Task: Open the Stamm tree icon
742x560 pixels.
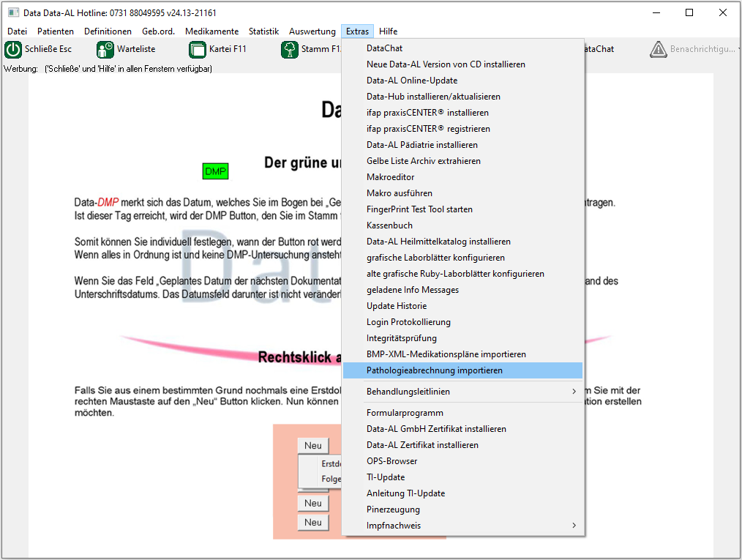Action: [290, 50]
